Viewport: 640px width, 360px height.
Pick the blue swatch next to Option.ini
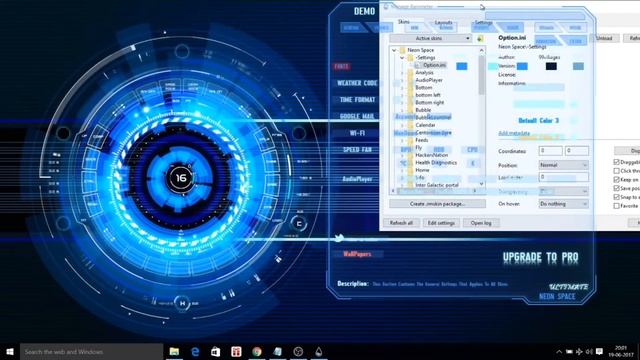pos(462,66)
